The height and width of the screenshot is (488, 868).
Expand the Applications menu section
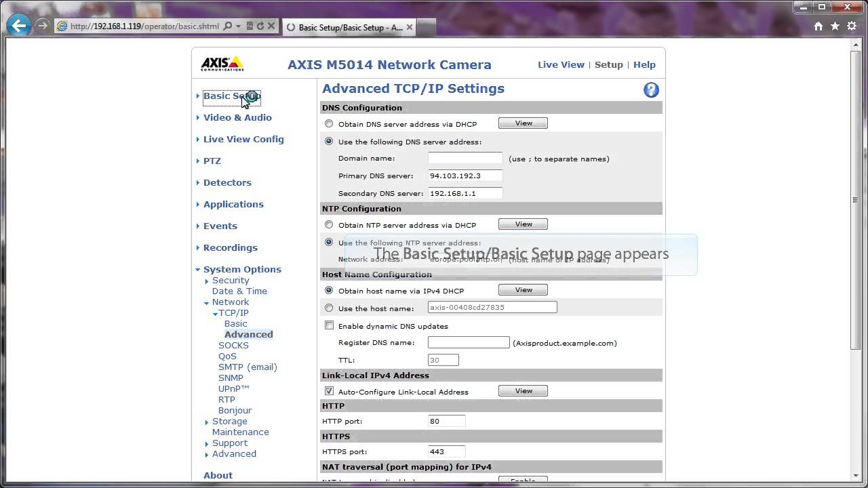click(233, 204)
